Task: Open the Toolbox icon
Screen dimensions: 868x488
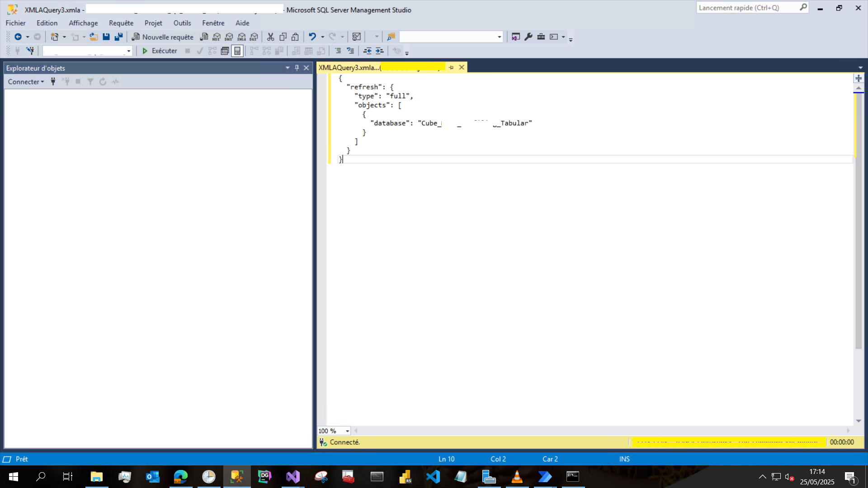Action: pos(541,37)
